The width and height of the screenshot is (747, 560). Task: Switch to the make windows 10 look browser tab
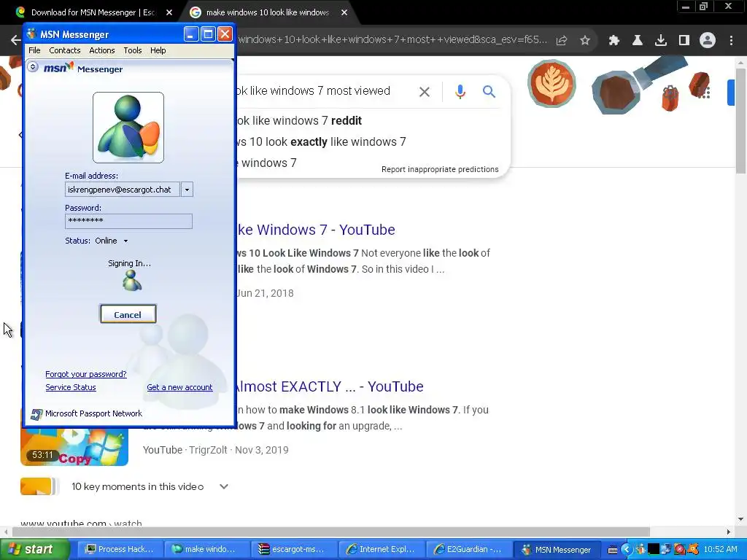(x=267, y=12)
